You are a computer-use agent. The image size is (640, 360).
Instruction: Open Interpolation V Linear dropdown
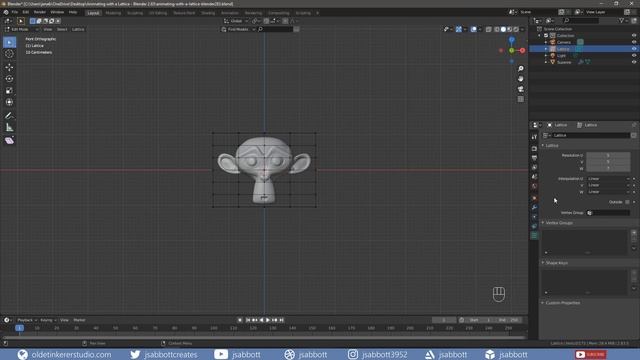click(x=609, y=185)
